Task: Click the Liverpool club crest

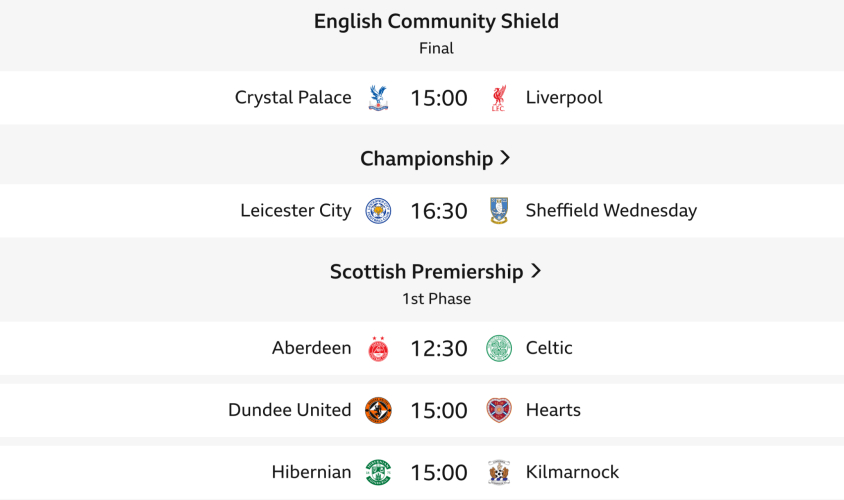Action: [x=499, y=98]
